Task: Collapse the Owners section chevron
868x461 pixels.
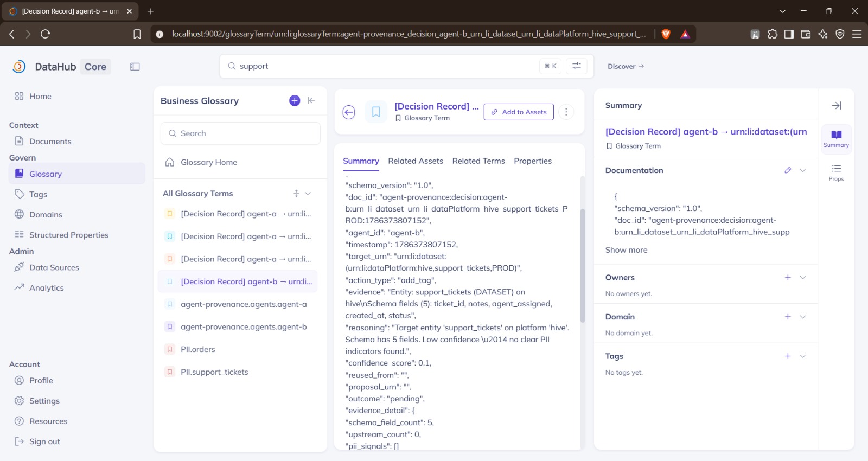Action: tap(803, 278)
